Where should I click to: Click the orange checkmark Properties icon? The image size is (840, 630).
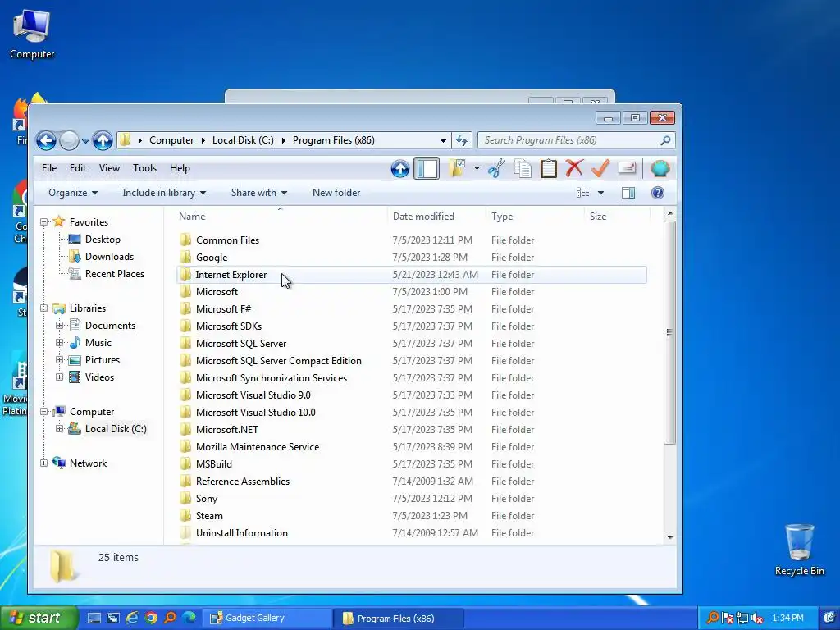[600, 168]
